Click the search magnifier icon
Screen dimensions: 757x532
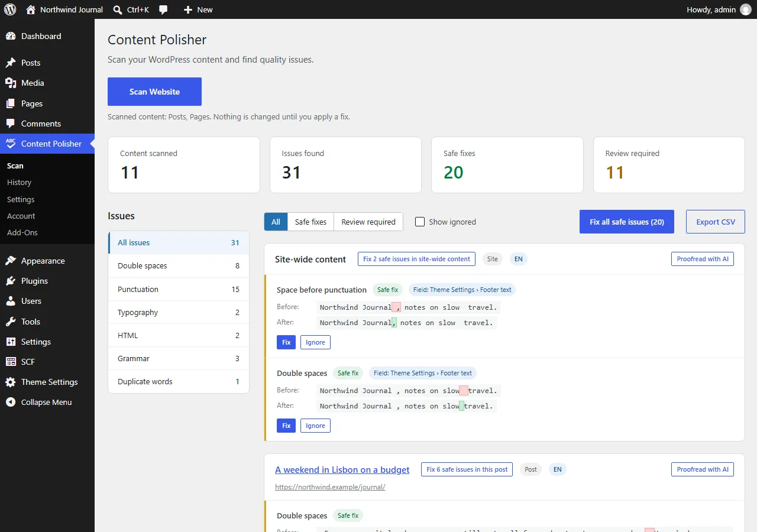pyautogui.click(x=118, y=9)
